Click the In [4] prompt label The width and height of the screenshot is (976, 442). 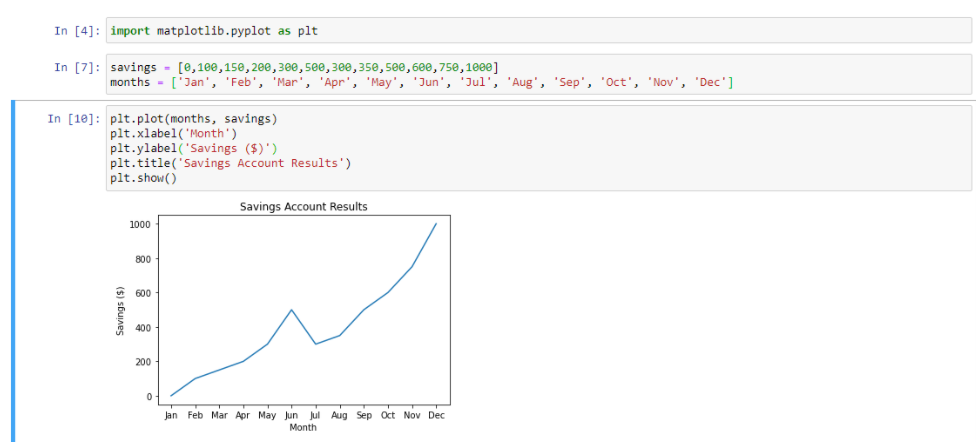(x=77, y=31)
